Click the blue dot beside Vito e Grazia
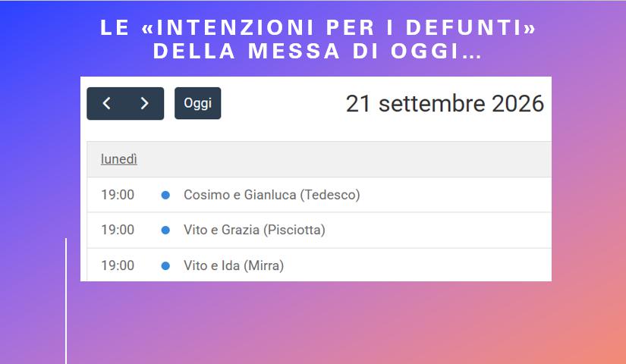This screenshot has height=364, width=626. [165, 231]
